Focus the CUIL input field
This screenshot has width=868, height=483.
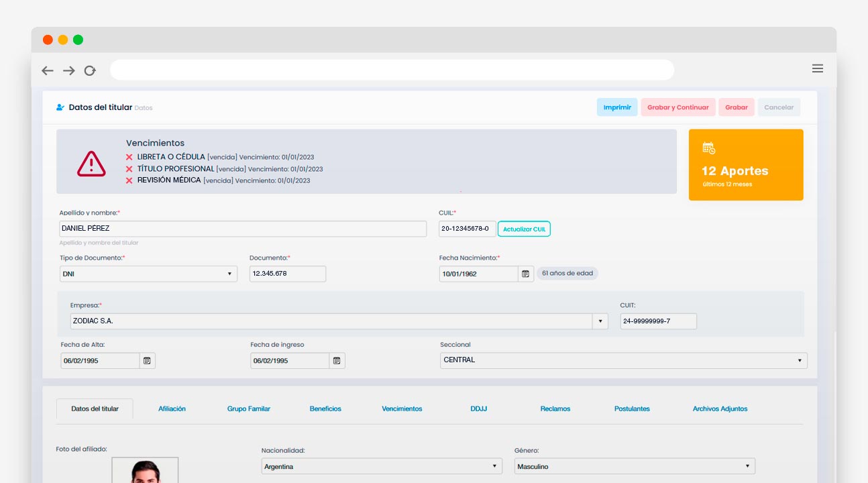click(x=468, y=229)
